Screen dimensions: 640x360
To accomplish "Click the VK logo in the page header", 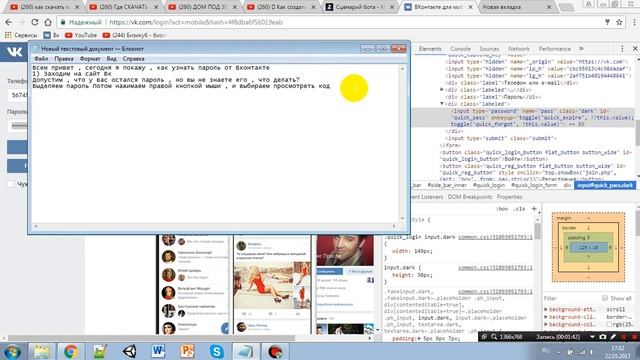I will (14, 52).
